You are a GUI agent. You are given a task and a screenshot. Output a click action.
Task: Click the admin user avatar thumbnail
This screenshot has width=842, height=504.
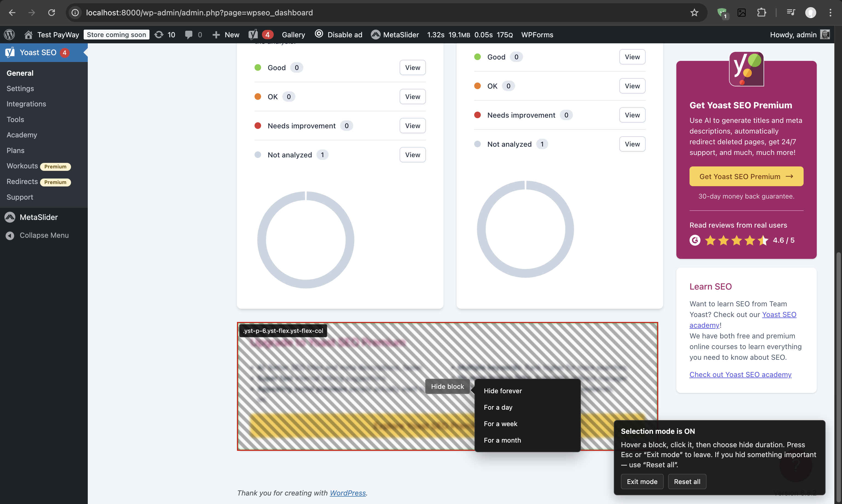[x=825, y=34]
